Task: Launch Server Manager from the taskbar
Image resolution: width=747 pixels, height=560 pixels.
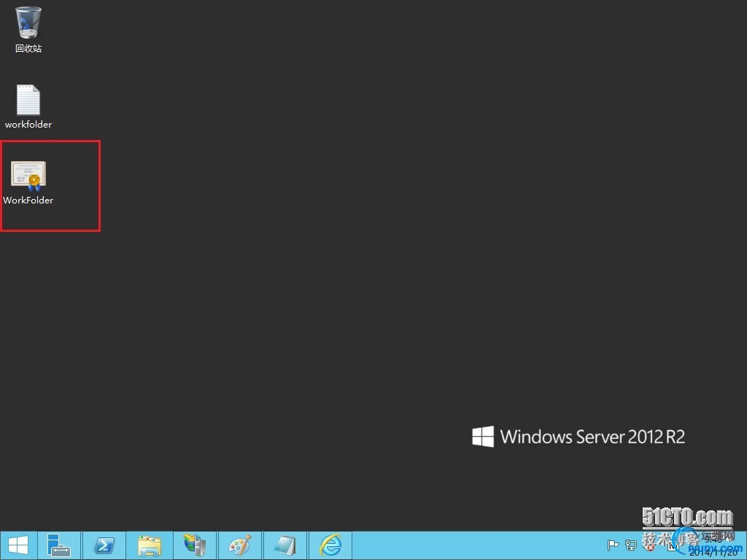Action: pyautogui.click(x=58, y=545)
